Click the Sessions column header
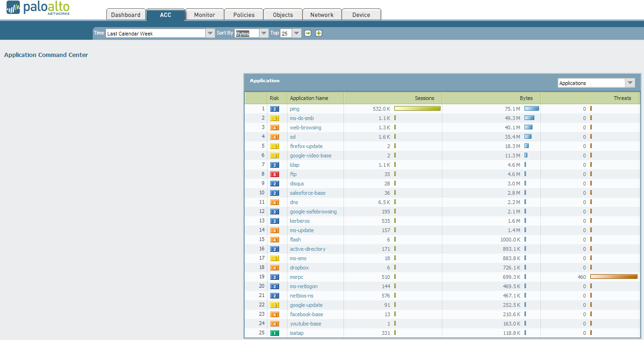This screenshot has height=340, width=644. [393, 98]
